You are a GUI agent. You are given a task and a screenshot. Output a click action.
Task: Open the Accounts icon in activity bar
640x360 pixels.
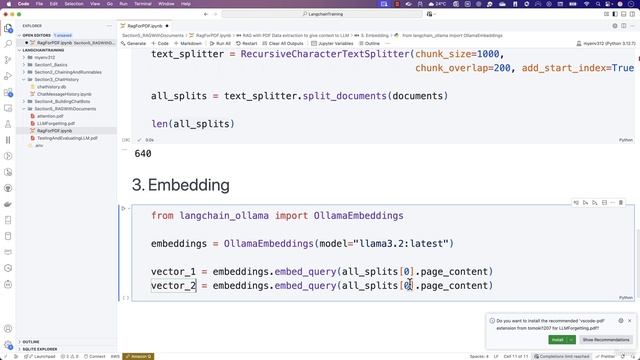pos(8,329)
